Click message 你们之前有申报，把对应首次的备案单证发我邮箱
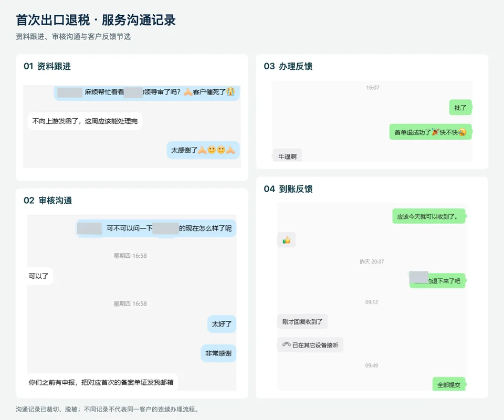504x420 pixels. 102,382
